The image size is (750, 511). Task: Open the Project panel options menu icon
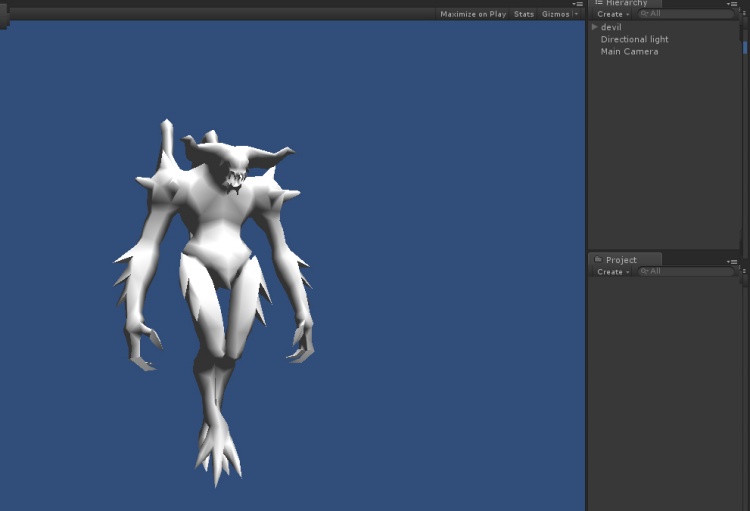(732, 260)
